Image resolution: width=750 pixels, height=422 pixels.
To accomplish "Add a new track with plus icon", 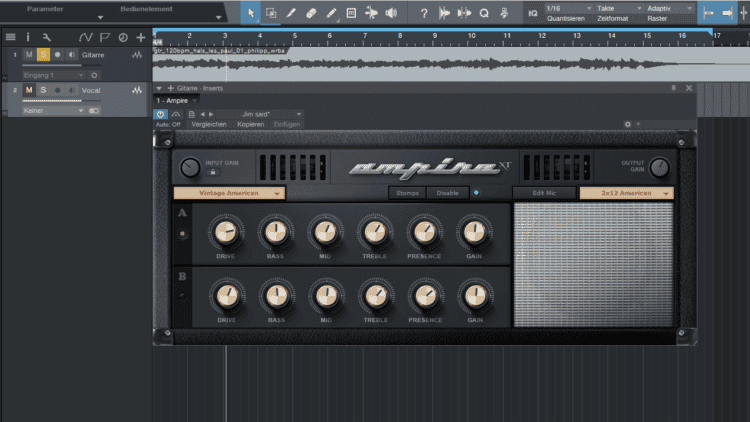I will click(140, 37).
